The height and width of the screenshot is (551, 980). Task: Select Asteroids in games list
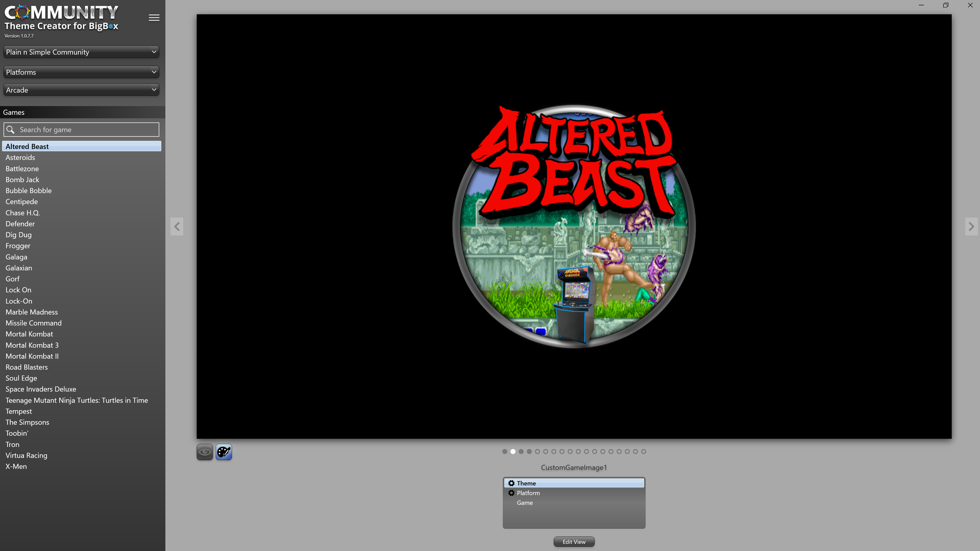(x=81, y=157)
